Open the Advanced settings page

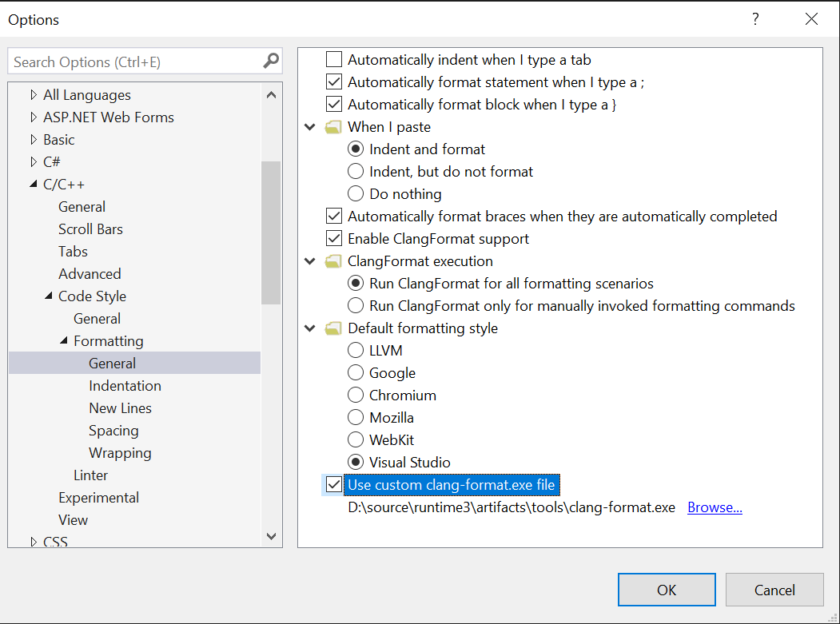90,274
